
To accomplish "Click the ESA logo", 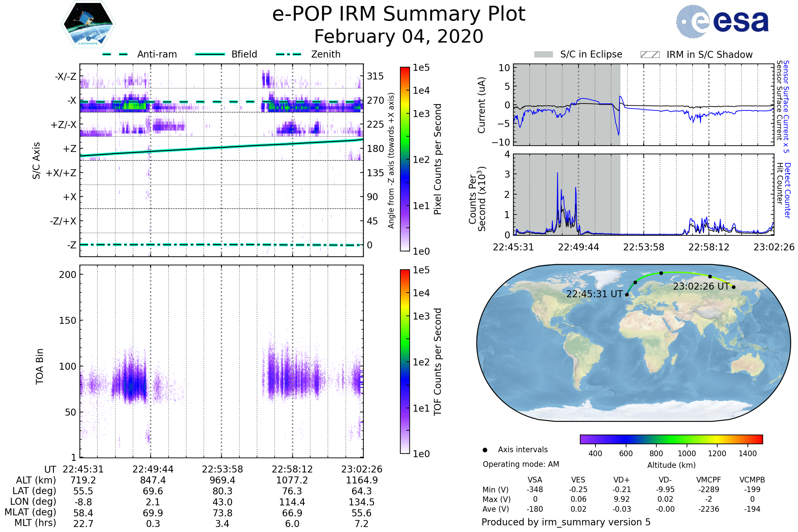I will (x=722, y=21).
